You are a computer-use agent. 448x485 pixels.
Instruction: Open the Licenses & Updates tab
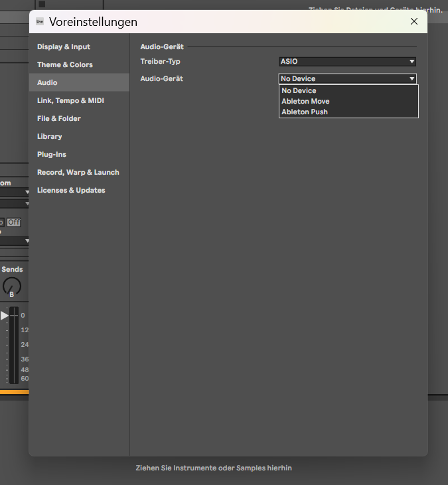pos(71,190)
